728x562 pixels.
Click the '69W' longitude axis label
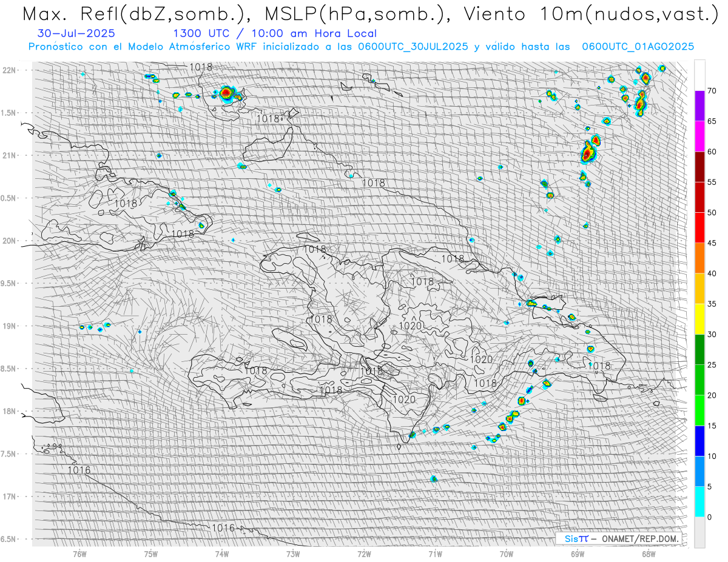pos(578,554)
